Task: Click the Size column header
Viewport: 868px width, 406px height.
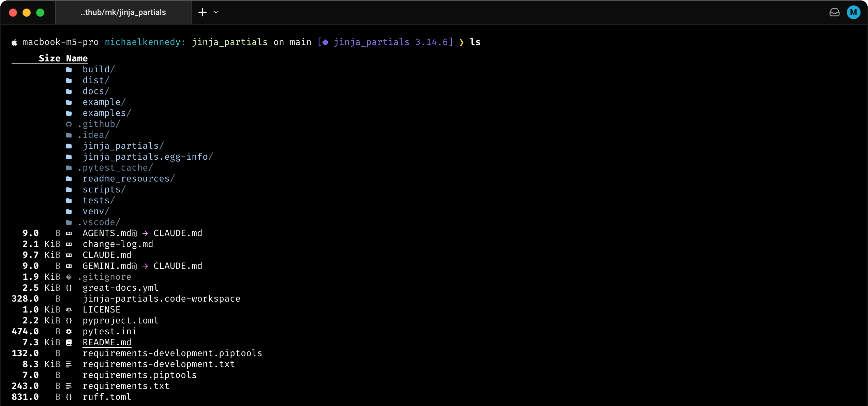Action: pyautogui.click(x=49, y=58)
